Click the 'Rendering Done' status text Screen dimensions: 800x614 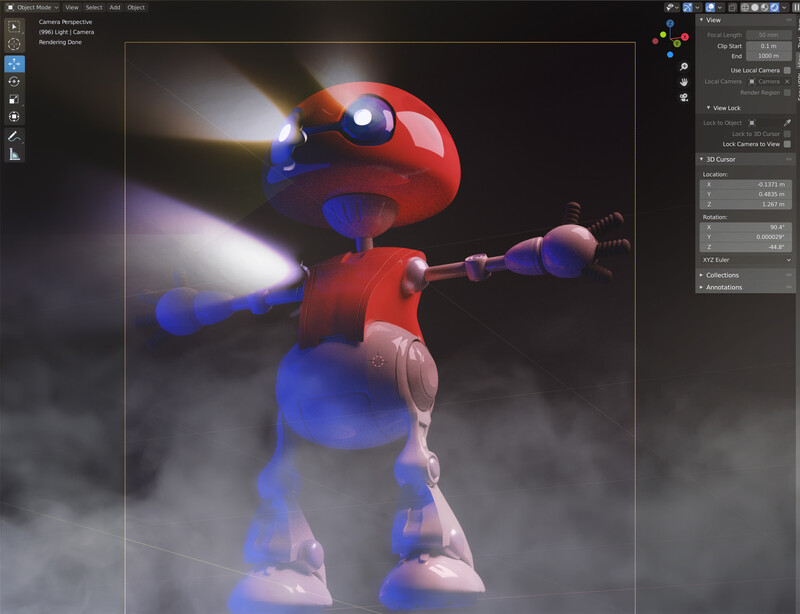click(60, 42)
